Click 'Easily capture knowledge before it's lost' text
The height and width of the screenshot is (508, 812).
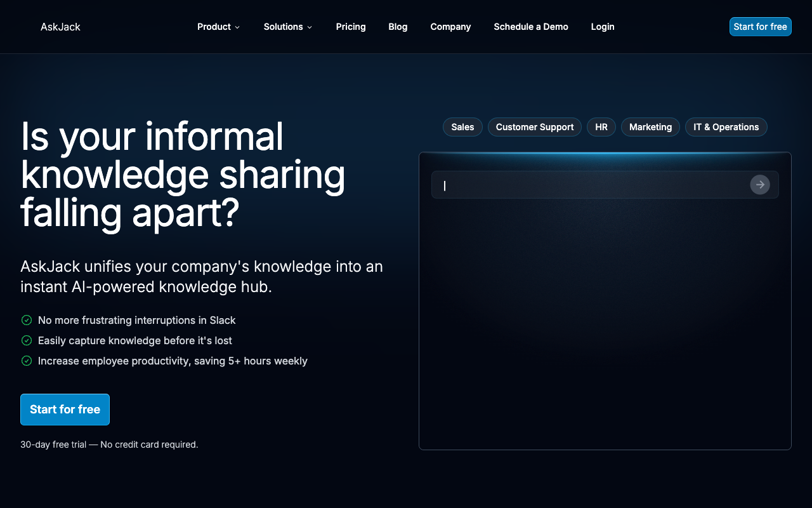(x=135, y=340)
